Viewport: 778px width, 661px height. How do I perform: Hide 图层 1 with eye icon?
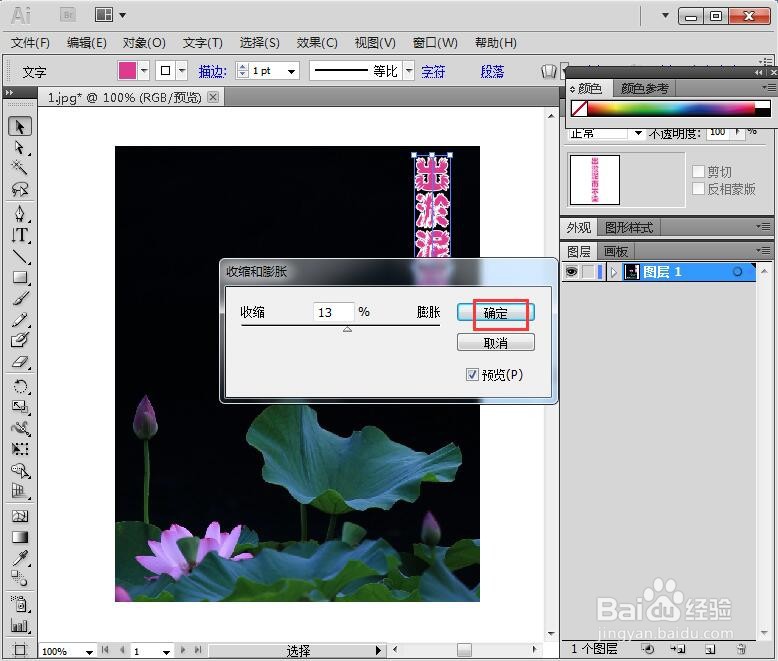click(571, 271)
